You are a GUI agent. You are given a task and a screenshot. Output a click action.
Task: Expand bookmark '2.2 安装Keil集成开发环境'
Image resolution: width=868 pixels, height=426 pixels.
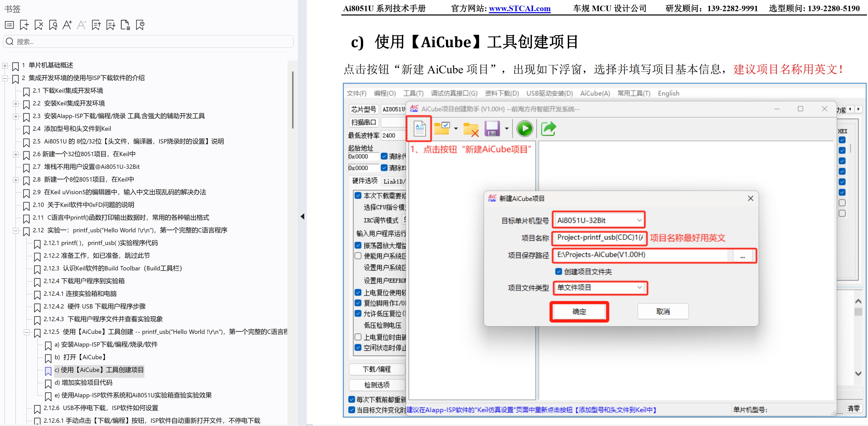[x=16, y=104]
